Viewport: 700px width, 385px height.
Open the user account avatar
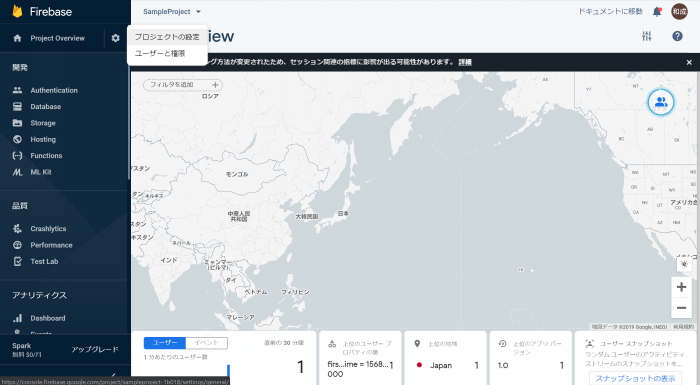click(x=679, y=12)
